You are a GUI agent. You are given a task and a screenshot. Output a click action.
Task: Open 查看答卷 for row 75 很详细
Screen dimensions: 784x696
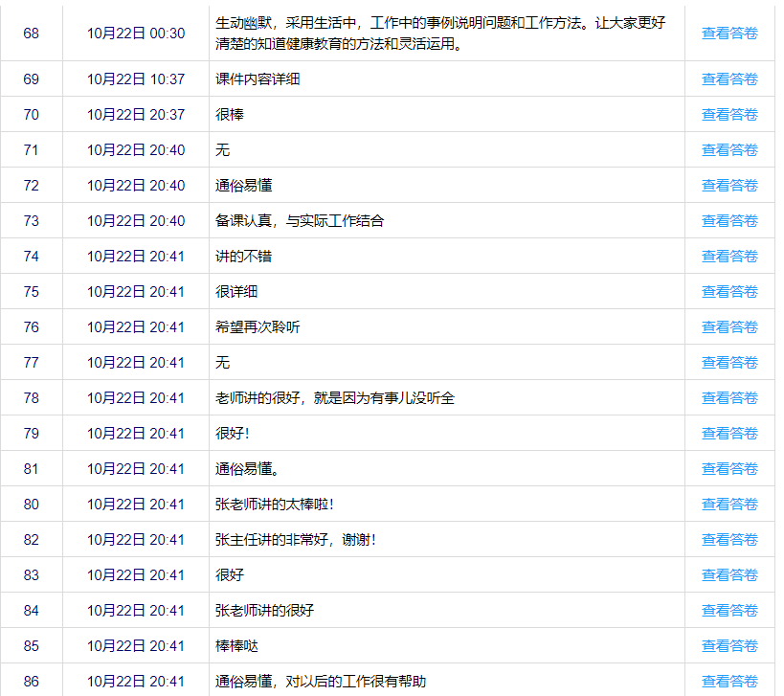(729, 292)
